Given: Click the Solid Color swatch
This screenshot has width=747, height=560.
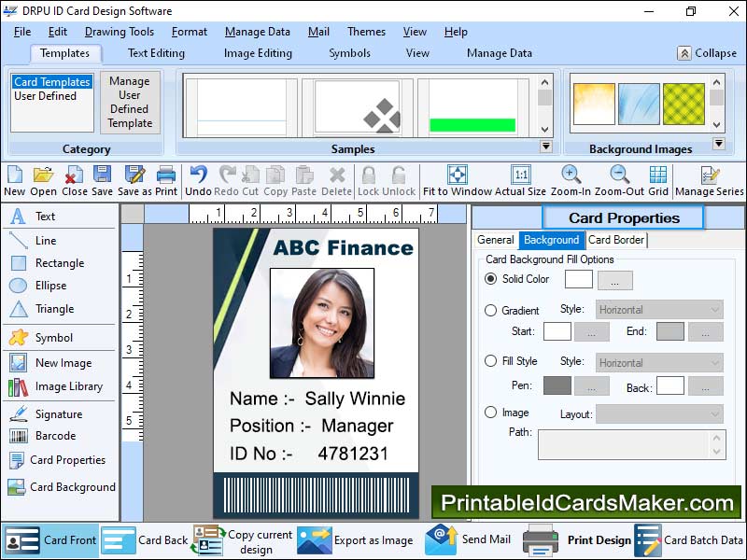Looking at the screenshot, I should [x=579, y=279].
